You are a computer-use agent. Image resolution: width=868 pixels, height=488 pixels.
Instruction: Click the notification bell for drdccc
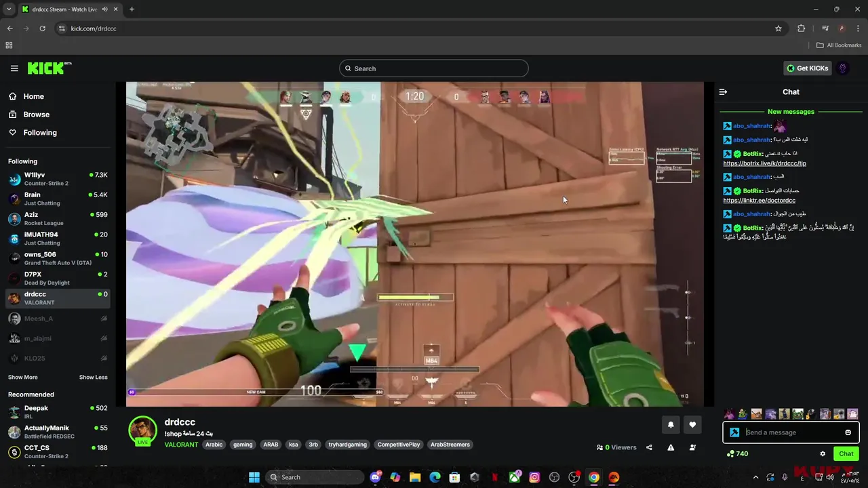pos(671,425)
